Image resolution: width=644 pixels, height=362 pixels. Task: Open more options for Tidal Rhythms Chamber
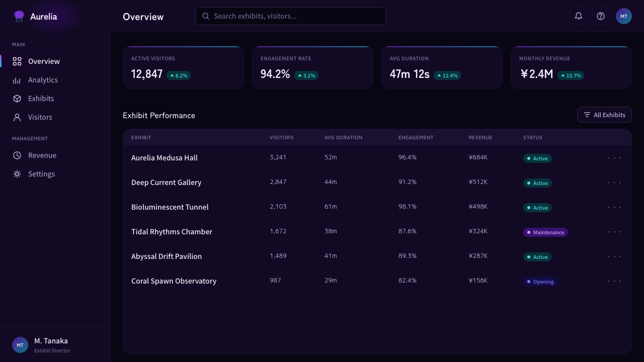tap(615, 231)
